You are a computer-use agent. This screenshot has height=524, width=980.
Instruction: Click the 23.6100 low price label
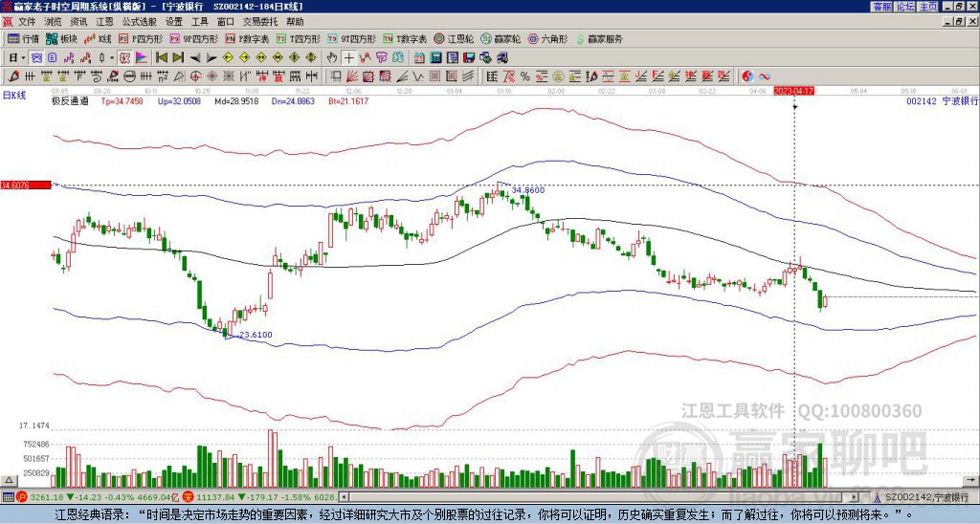(x=256, y=335)
